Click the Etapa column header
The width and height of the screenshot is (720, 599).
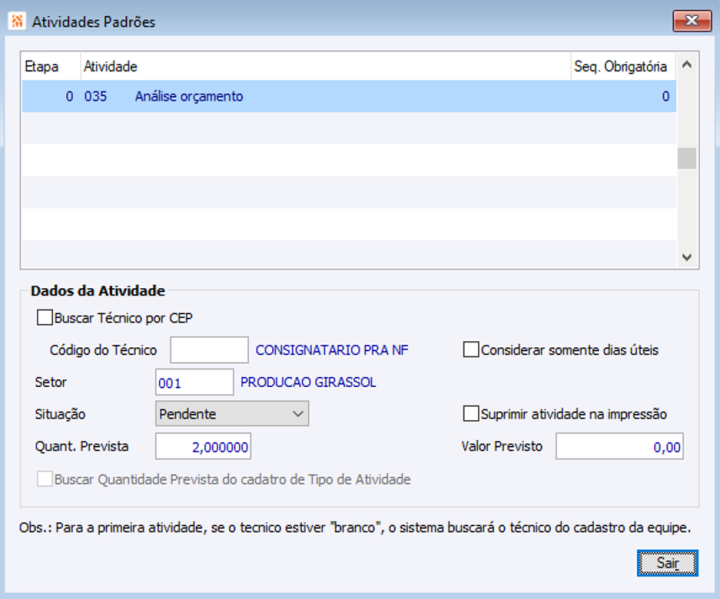[x=51, y=67]
